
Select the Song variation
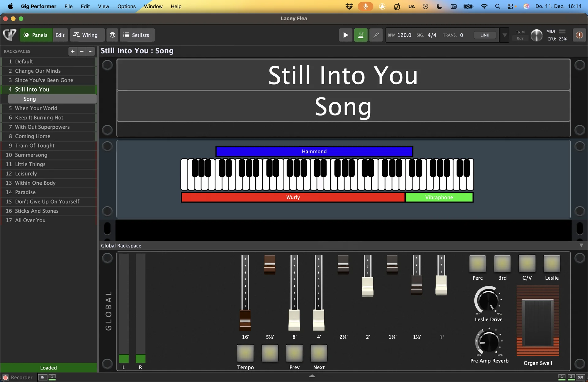coord(52,99)
